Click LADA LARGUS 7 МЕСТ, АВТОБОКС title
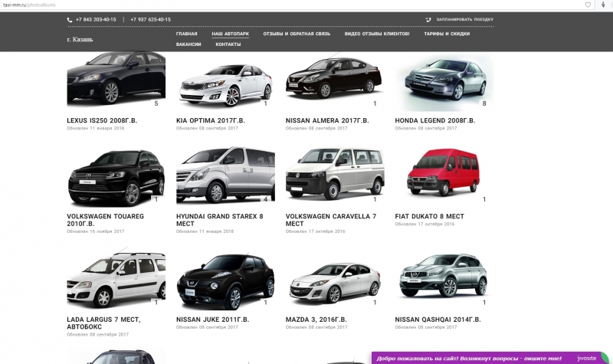Screen dimensions: 613x364 click(103, 323)
